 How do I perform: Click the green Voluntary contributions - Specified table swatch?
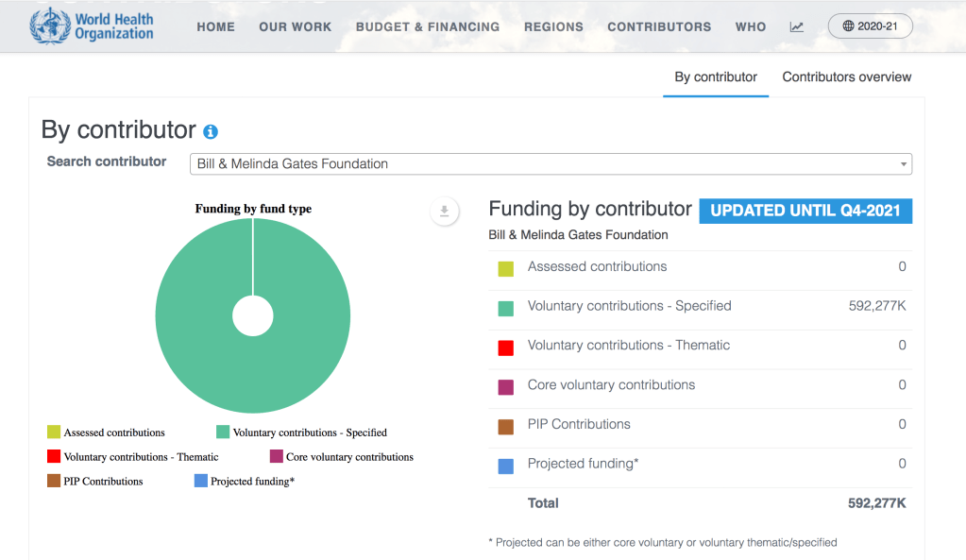506,308
